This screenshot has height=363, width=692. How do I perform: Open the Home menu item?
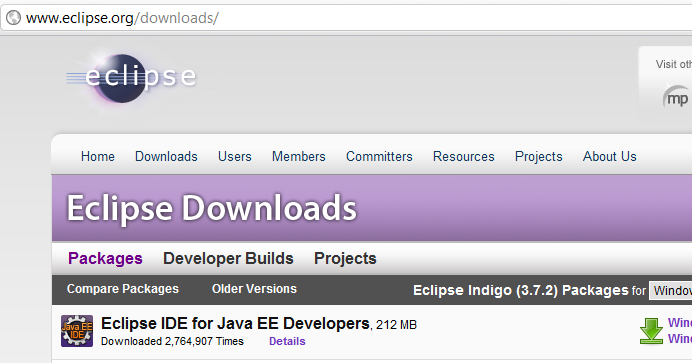[98, 157]
